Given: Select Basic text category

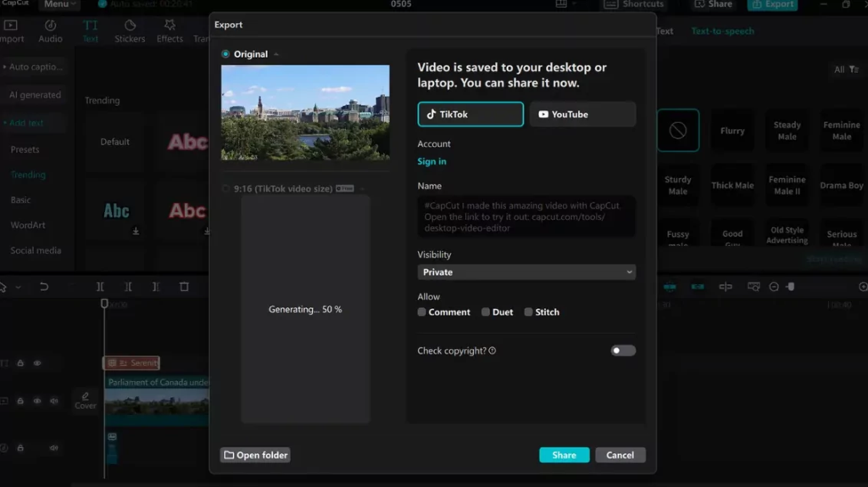Looking at the screenshot, I should (x=20, y=199).
